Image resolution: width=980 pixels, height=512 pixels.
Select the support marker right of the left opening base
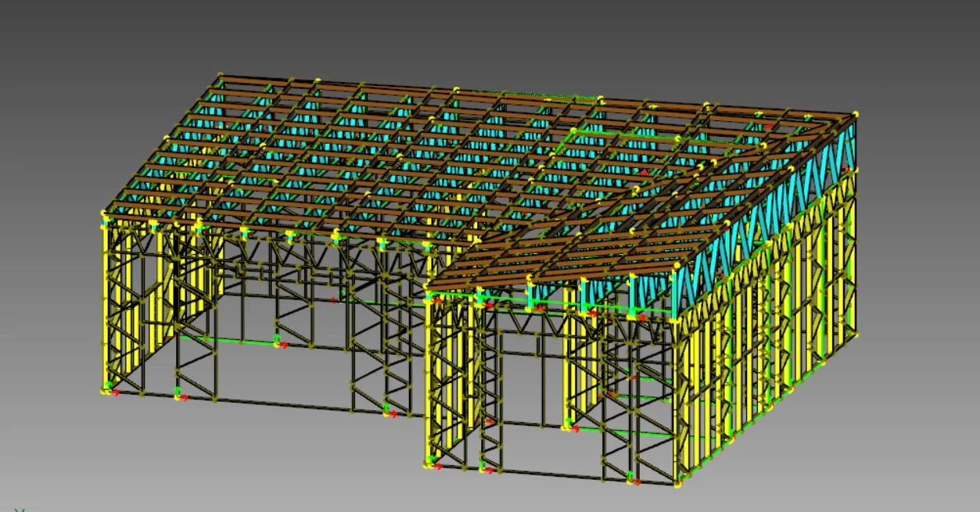pyautogui.click(x=389, y=412)
